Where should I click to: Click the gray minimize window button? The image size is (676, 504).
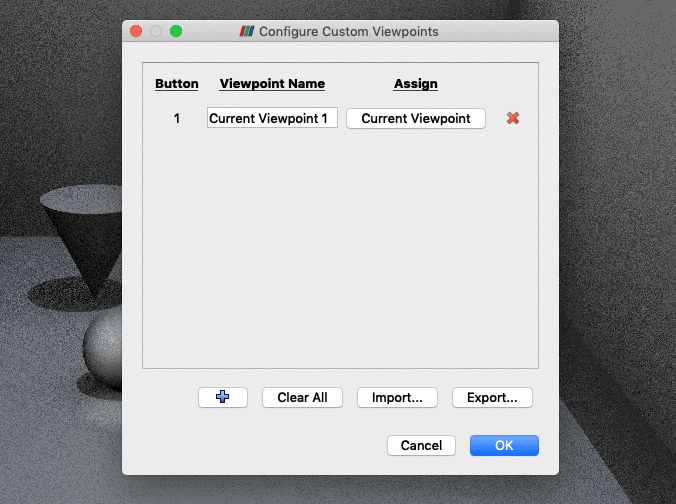[x=156, y=31]
